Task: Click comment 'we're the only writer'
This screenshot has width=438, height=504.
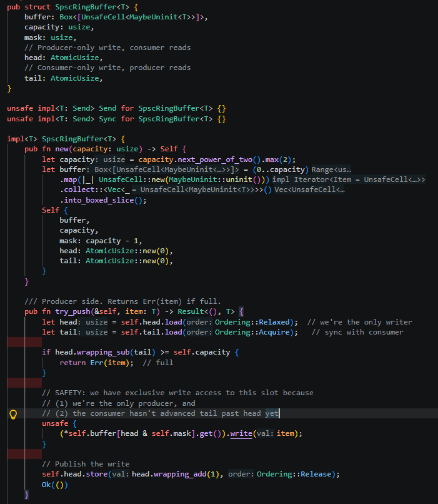Action: (x=360, y=322)
